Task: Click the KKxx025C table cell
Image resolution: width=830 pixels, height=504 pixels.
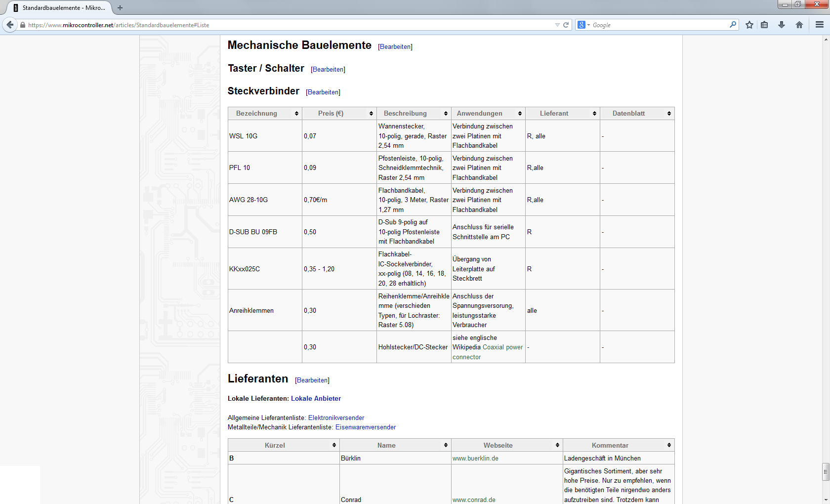Action: [x=265, y=269]
